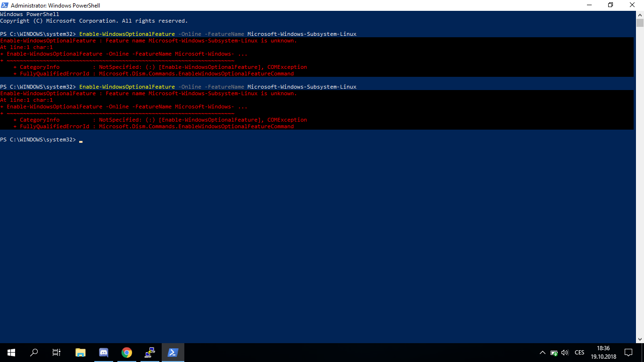Viewport: 644px width, 362px height.
Task: Close the PowerShell window
Action: (x=633, y=5)
